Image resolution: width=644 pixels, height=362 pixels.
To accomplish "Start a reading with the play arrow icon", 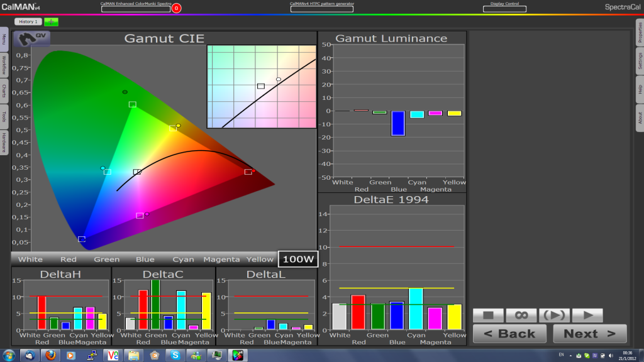I will point(587,315).
